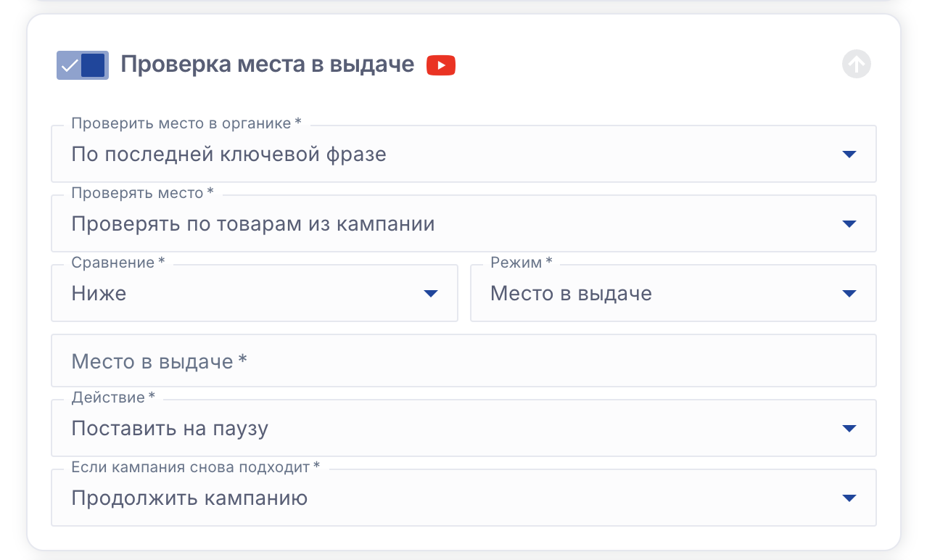Screen dimensions: 927x560
Task: Click the caret beside Поставить на паузу
Action: pos(849,429)
